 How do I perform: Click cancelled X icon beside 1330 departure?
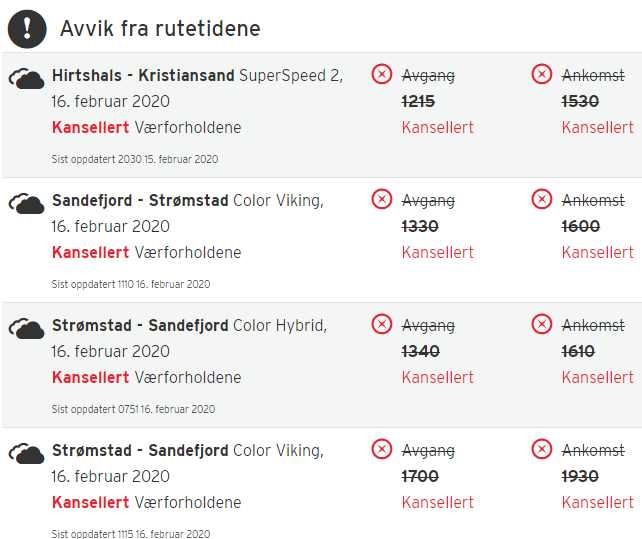(382, 199)
